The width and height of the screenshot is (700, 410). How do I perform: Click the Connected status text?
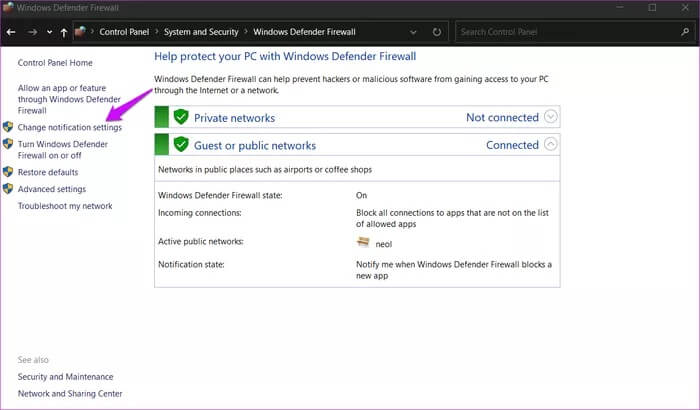(x=512, y=145)
